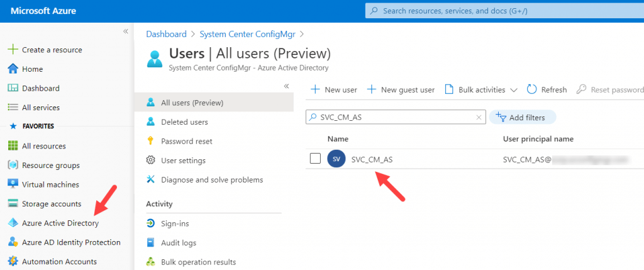Click the Microsoft Azure portal title
Image resolution: width=644 pixels, height=270 pixels.
43,11
